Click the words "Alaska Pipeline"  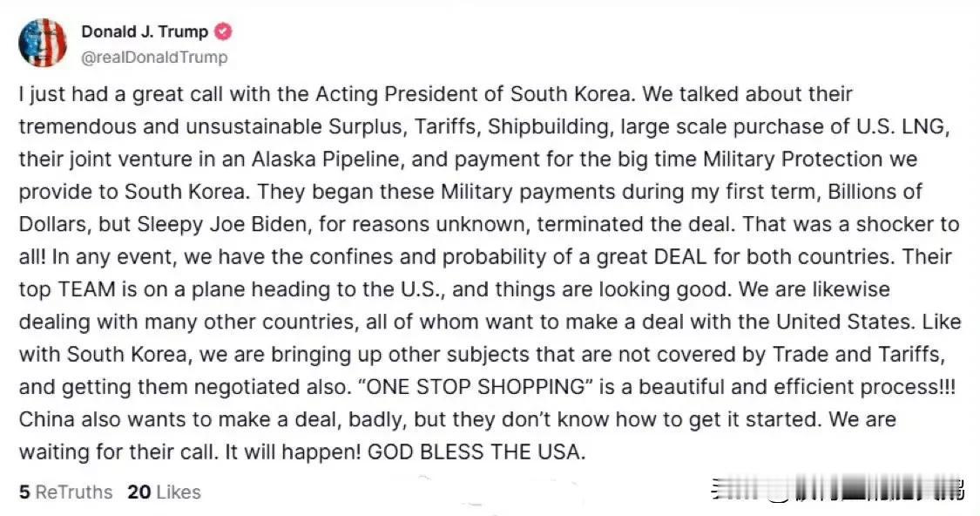click(x=325, y=159)
